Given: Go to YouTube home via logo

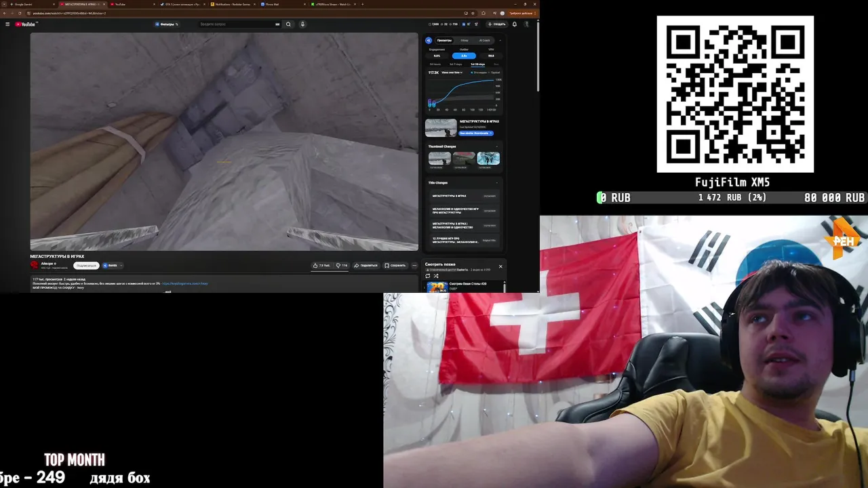Looking at the screenshot, I should (25, 24).
